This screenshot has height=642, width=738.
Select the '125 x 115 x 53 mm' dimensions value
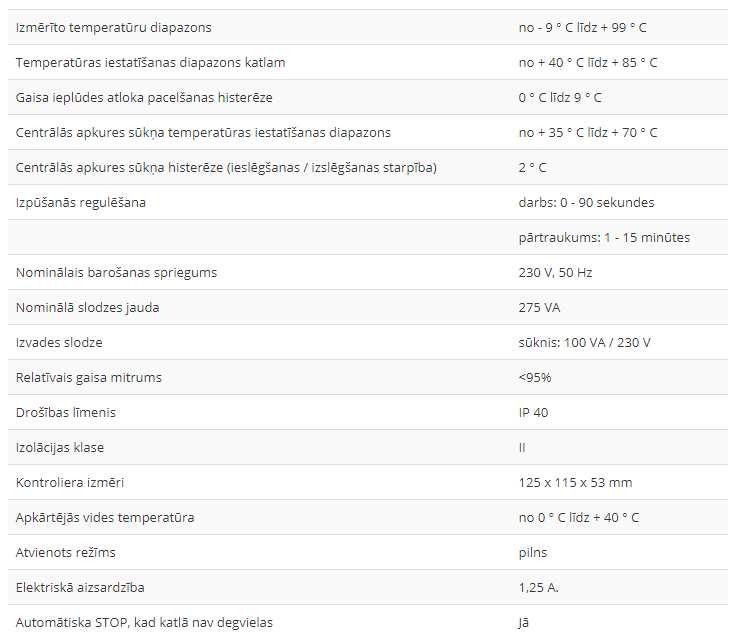575,482
